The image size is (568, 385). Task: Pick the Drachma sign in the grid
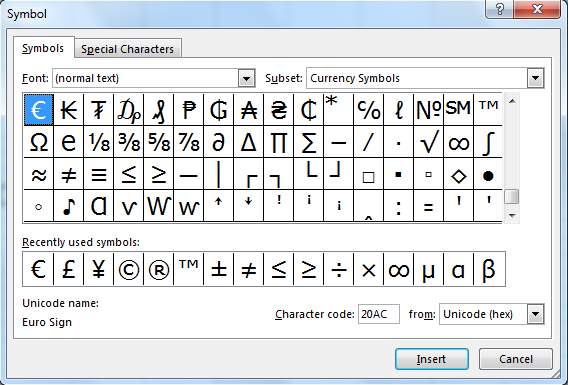point(129,110)
